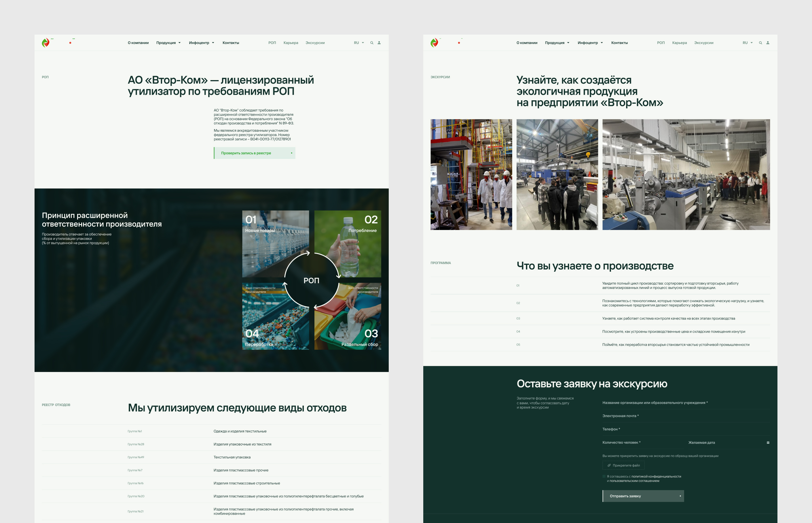
Task: Click the Желаемая дата input field
Action: pyautogui.click(x=729, y=443)
